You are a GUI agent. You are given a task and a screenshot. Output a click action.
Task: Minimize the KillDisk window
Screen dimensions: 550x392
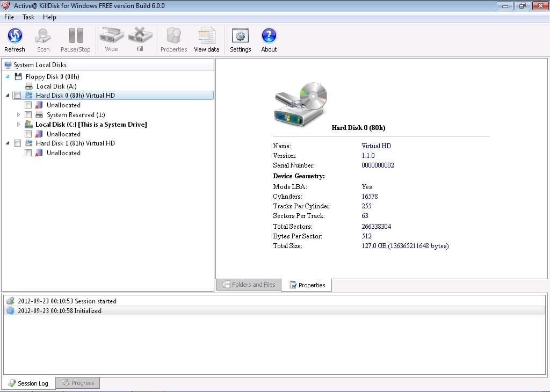(x=505, y=5)
